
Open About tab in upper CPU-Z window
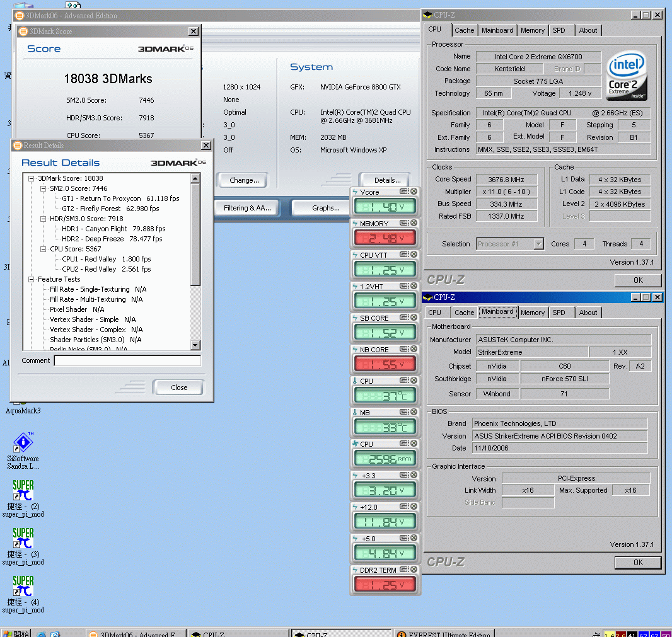(588, 30)
